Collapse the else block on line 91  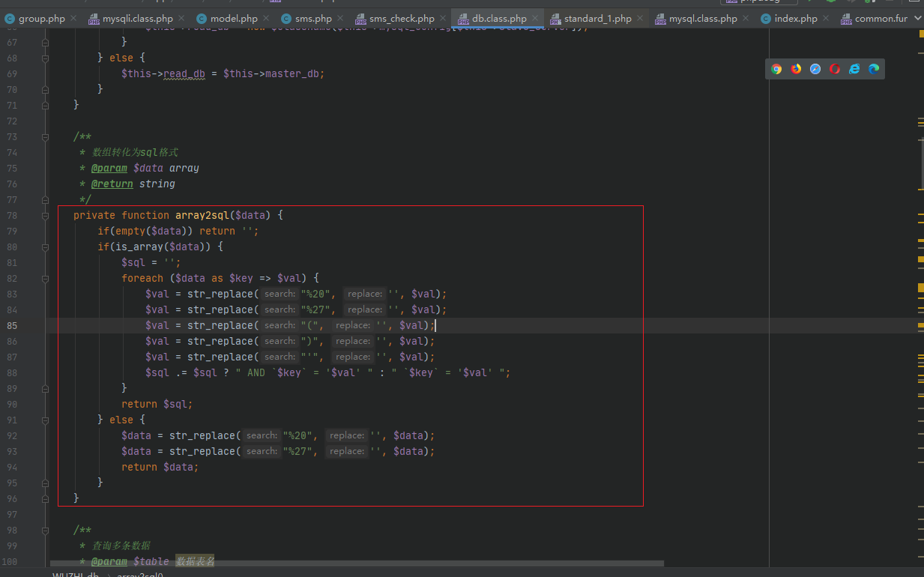[46, 420]
